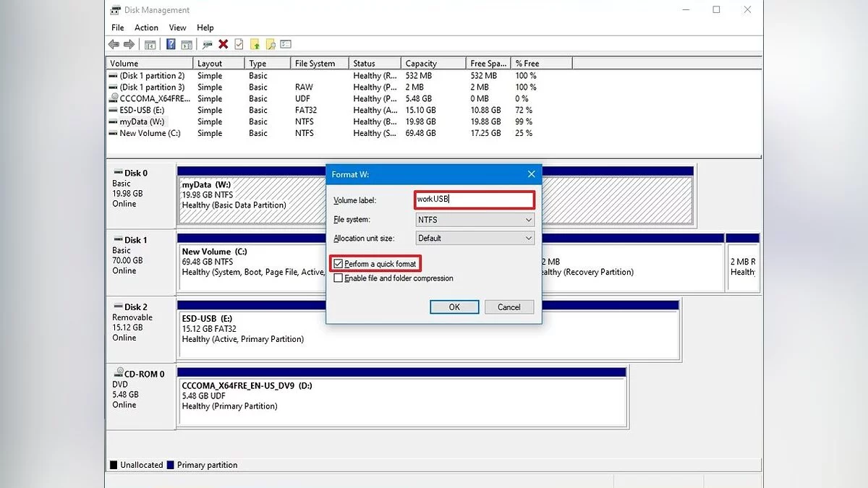Click the folder with magnifier icon
Viewport: 868px width, 488px height.
[270, 45]
